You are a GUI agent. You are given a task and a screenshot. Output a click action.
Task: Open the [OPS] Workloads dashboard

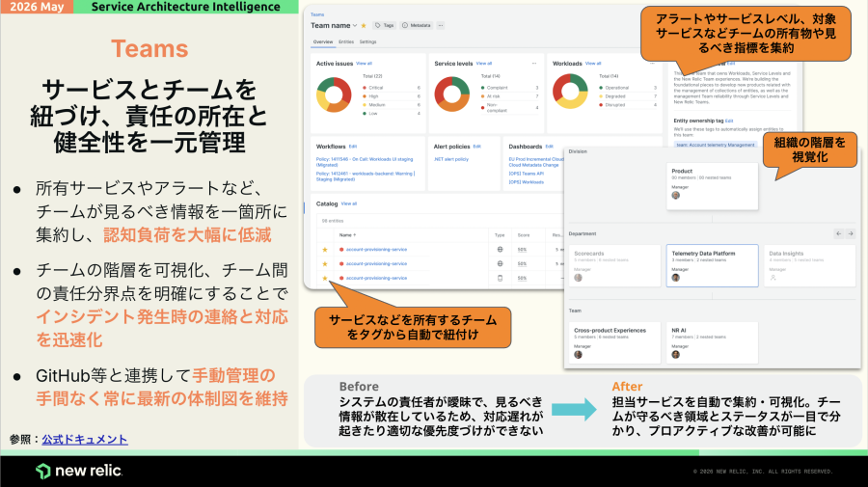[526, 182]
